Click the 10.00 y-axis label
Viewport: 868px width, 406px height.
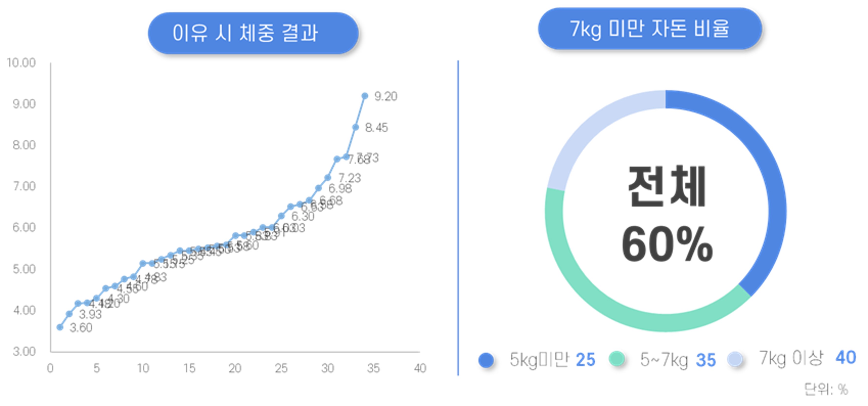[x=21, y=63]
